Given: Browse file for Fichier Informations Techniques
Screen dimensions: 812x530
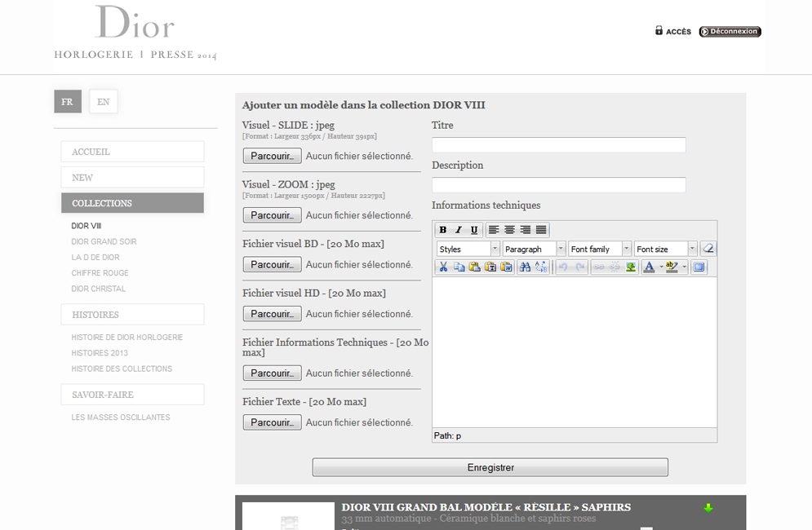Looking at the screenshot, I should (273, 373).
